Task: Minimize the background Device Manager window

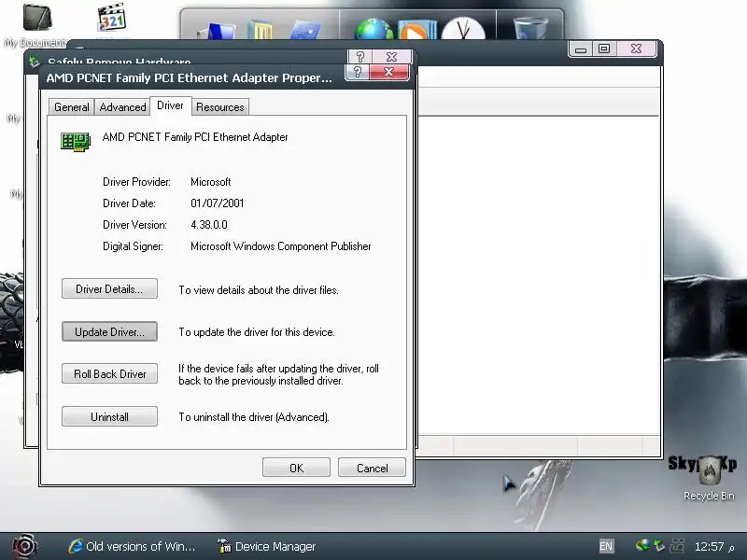Action: (x=580, y=49)
